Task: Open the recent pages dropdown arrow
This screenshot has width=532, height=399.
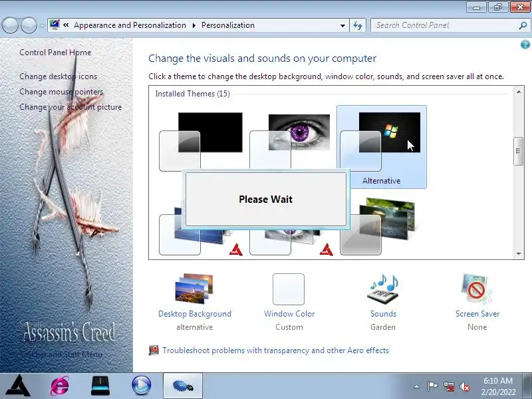Action: (42, 25)
